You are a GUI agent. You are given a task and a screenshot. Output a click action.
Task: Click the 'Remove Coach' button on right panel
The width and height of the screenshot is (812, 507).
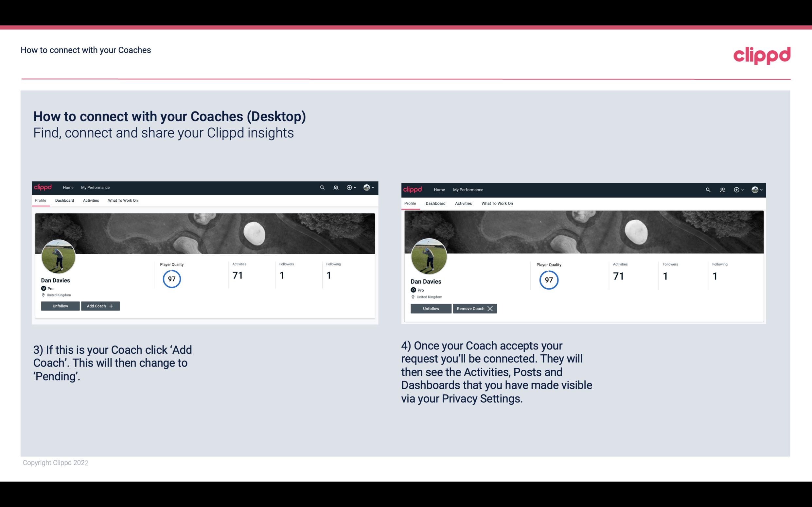click(475, 308)
